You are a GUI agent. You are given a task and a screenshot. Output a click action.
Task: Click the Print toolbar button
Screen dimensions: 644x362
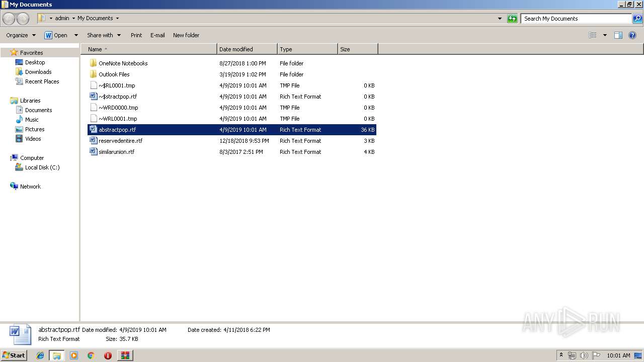136,35
